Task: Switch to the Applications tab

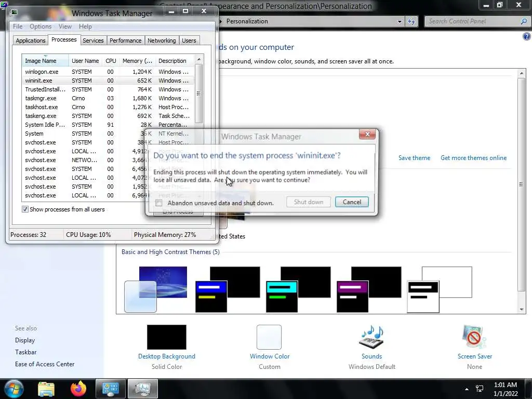Action: pos(31,41)
